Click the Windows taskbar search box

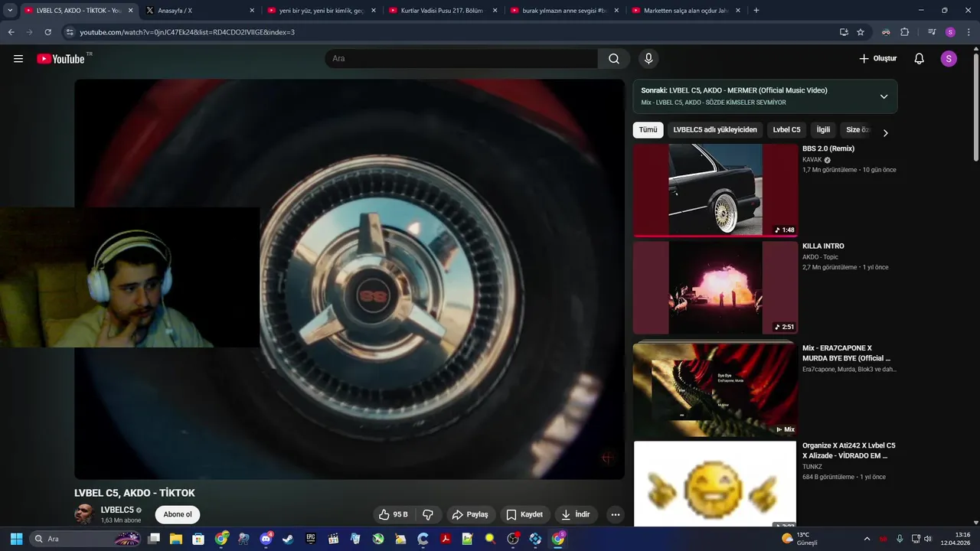[86, 539]
